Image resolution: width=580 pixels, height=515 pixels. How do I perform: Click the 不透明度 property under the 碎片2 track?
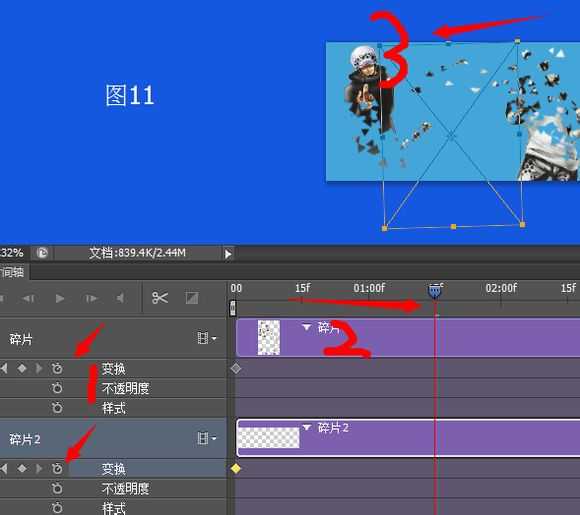coord(125,489)
